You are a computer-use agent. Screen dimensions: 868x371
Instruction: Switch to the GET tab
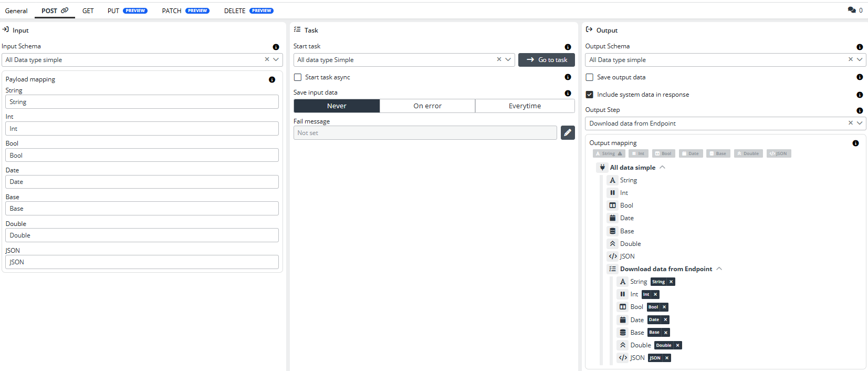[x=88, y=11]
